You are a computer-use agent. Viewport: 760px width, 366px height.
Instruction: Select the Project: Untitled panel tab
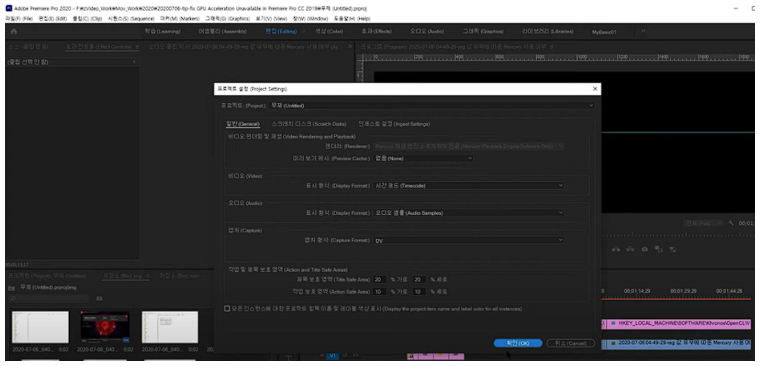(x=47, y=276)
